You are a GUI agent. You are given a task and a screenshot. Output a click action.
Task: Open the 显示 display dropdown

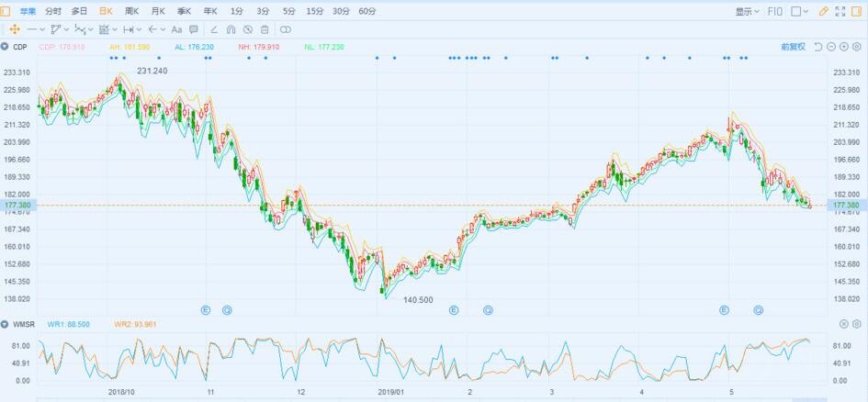747,11
